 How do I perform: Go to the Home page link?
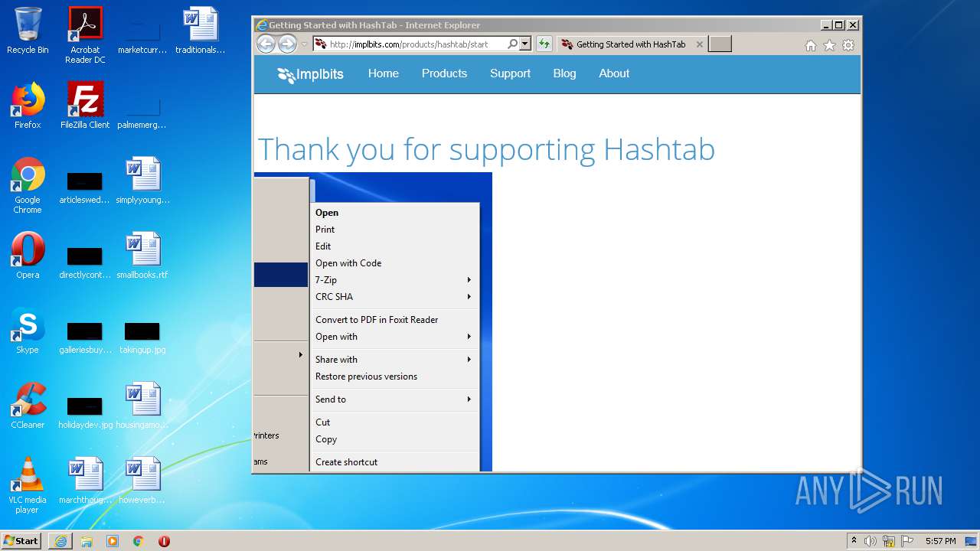tap(383, 73)
